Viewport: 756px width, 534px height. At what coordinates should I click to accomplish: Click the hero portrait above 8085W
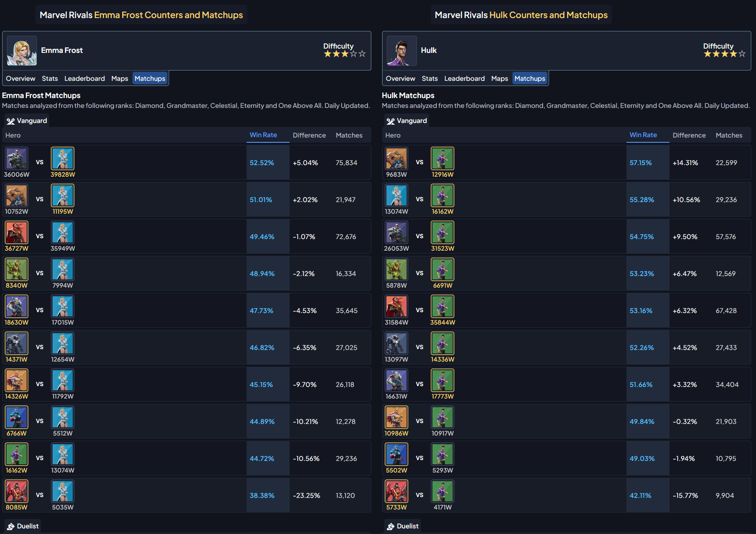coord(17,491)
